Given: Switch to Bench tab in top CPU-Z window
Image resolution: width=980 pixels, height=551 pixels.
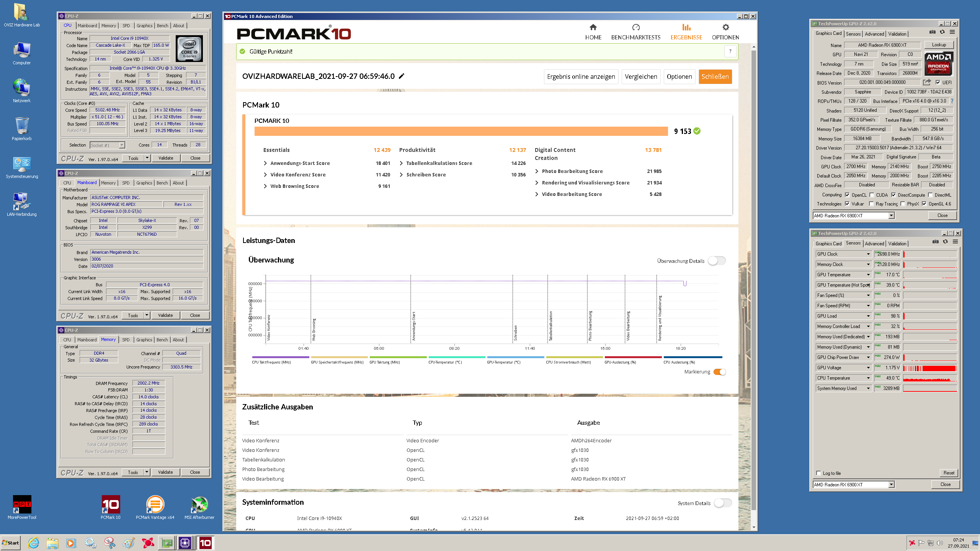Looking at the screenshot, I should [x=162, y=26].
